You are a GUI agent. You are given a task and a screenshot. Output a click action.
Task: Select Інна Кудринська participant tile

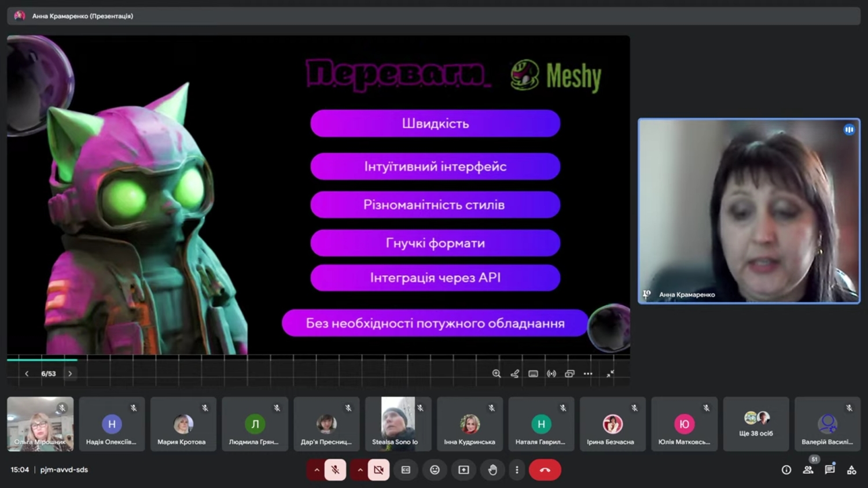(470, 424)
